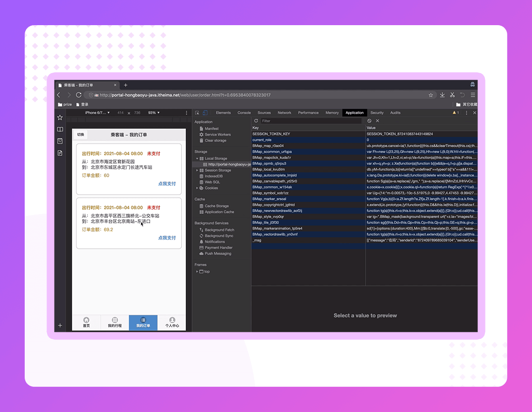Switch to the Network tab
Image resolution: width=532 pixels, height=412 pixels.
point(284,113)
